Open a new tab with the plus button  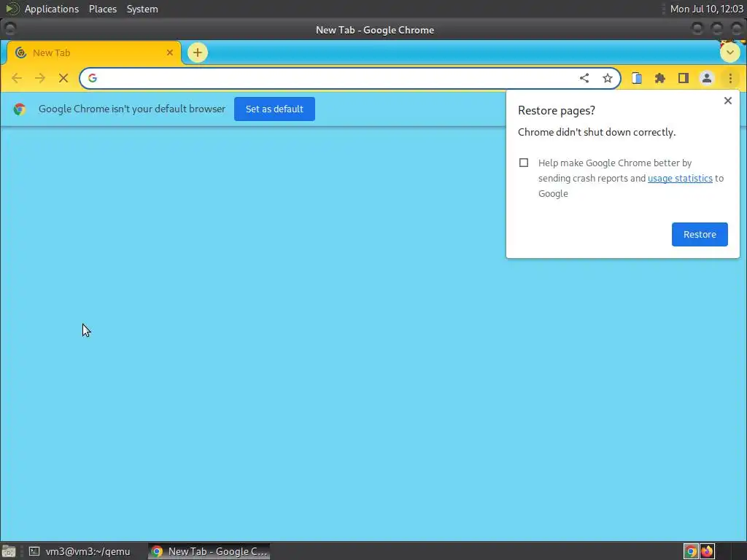197,52
